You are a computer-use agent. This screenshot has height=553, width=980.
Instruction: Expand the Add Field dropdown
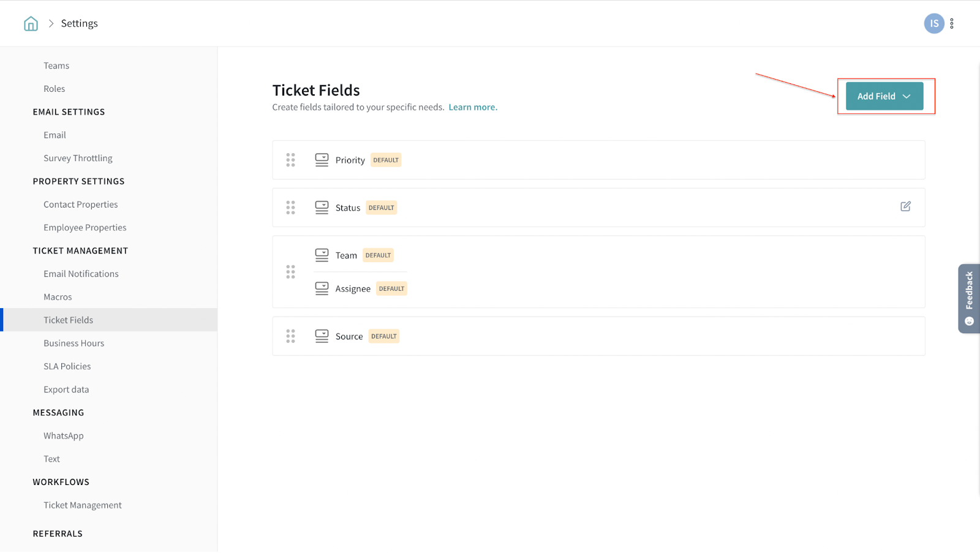pyautogui.click(x=884, y=96)
